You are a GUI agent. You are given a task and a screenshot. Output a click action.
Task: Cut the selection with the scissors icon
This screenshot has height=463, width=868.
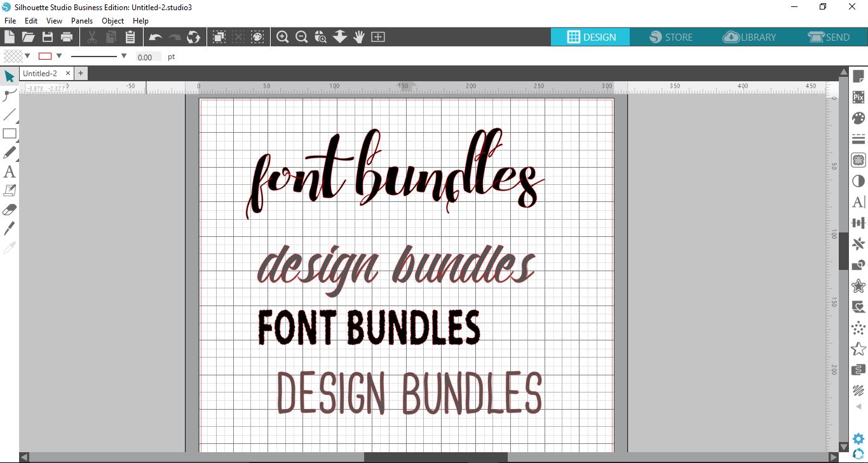(92, 37)
